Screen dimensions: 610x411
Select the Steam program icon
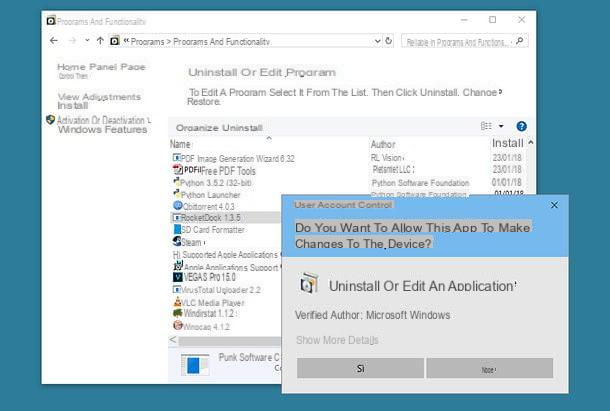pos(177,241)
